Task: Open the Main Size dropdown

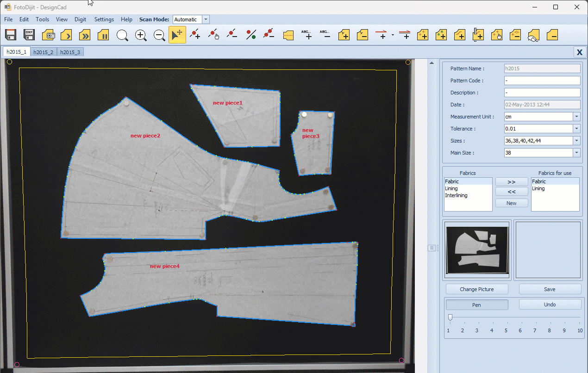Action: (576, 153)
